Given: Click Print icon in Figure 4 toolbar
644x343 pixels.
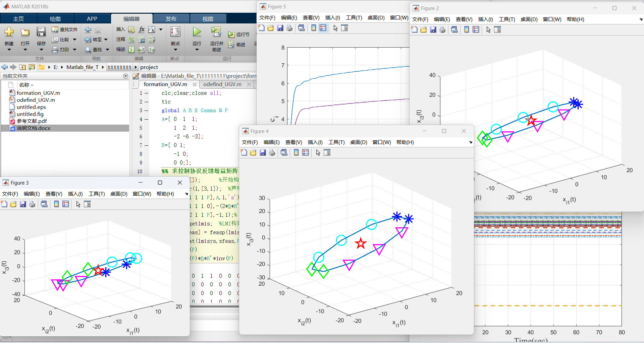Looking at the screenshot, I should [272, 153].
